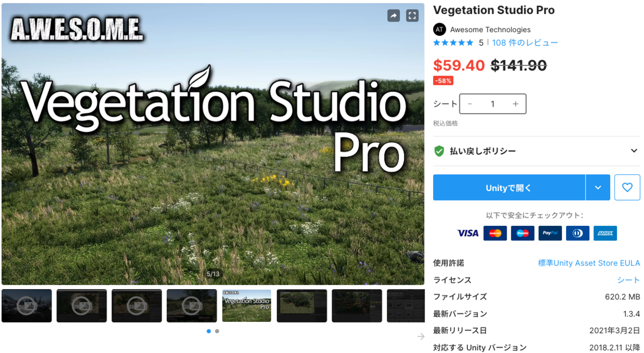Select third video thumbnail

tap(137, 306)
